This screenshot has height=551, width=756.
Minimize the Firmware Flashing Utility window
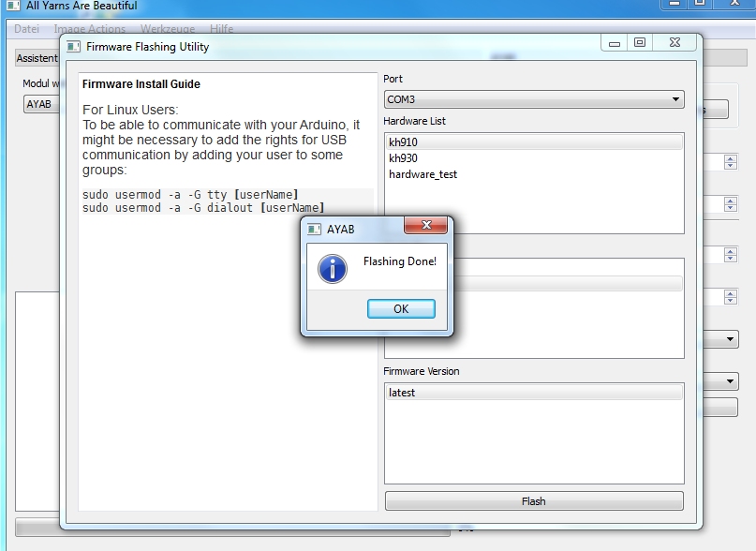[615, 43]
